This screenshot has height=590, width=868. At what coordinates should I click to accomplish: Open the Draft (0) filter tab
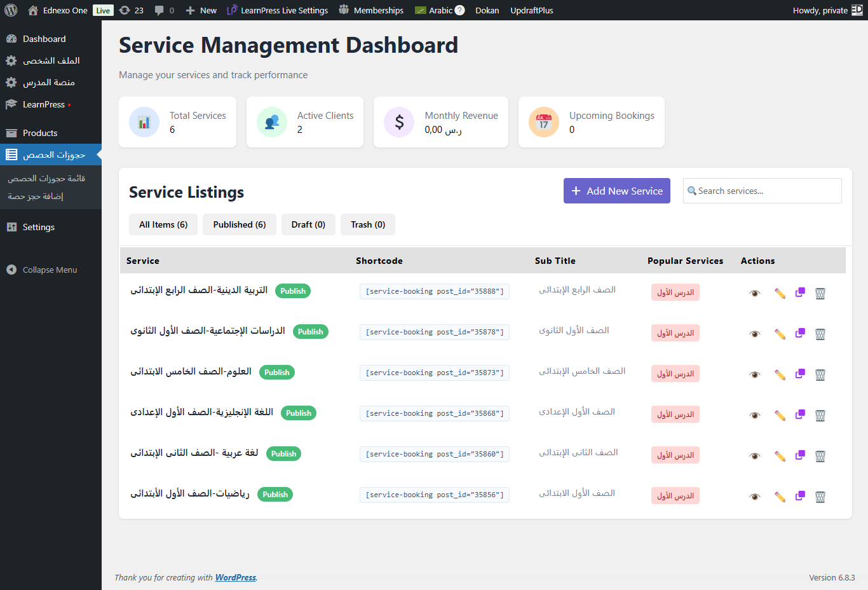click(308, 224)
